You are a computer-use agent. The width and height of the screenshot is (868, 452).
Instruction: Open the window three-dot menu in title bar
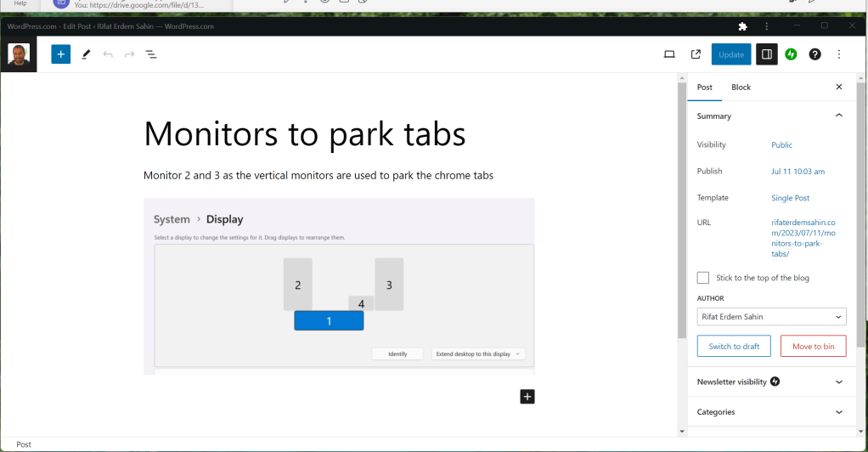point(767,26)
